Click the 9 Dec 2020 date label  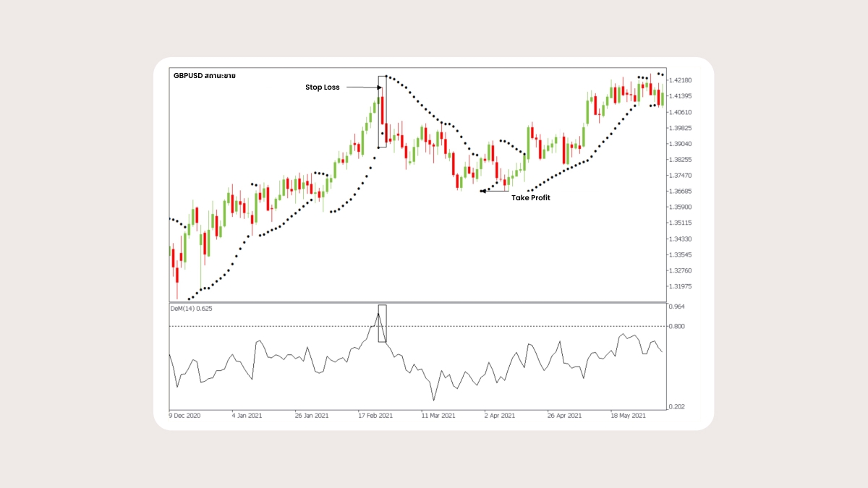click(x=185, y=416)
